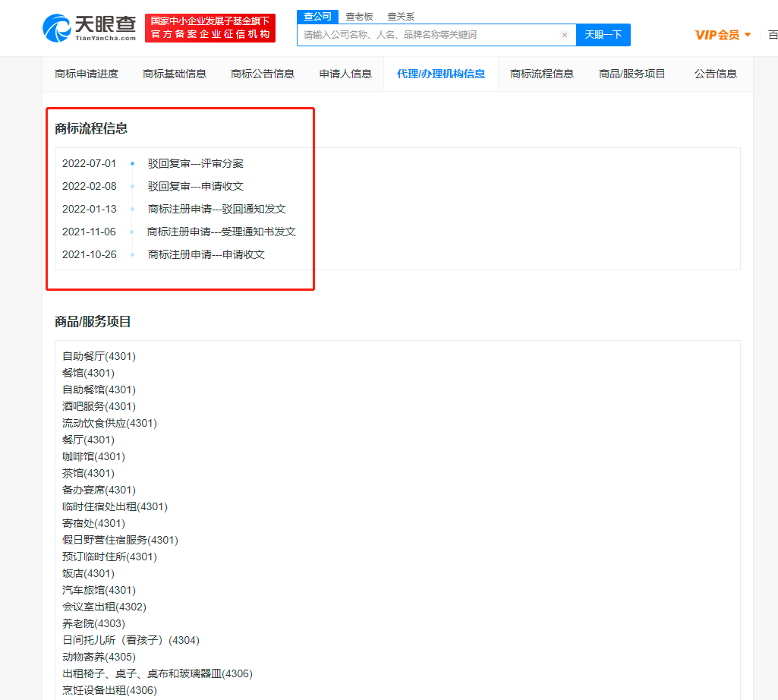Click the 天眼一下 search button
The image size is (778, 700).
pyautogui.click(x=603, y=35)
